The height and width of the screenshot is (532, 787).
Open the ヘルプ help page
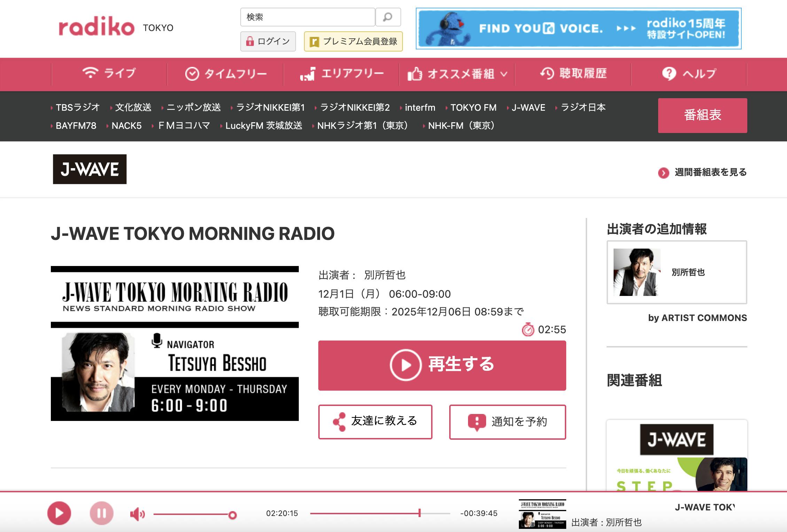(689, 74)
